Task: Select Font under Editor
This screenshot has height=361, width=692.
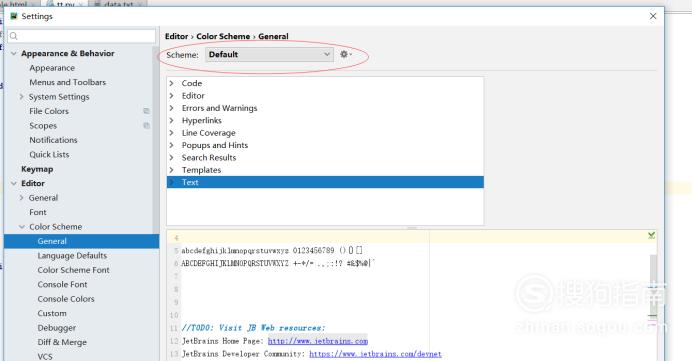Action: 38,212
